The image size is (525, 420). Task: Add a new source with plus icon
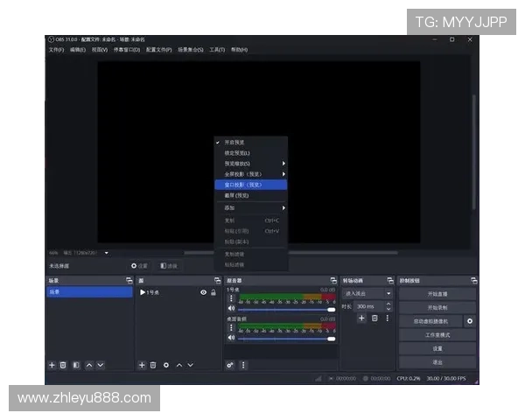tap(142, 365)
